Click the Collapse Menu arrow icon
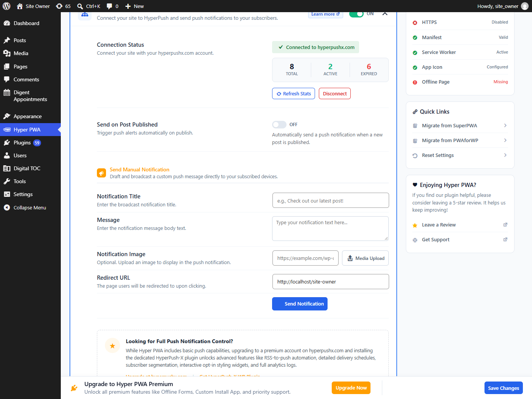This screenshot has width=532, height=399. (x=7, y=207)
